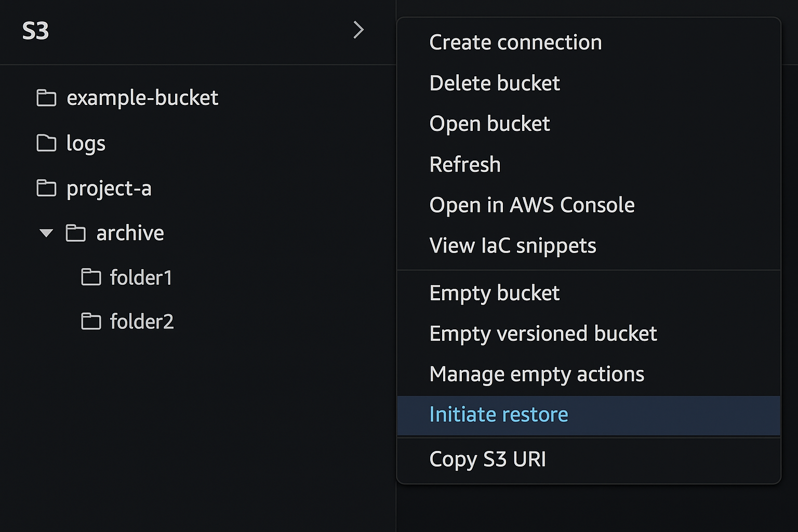Click the folder icon beside project-a

[x=47, y=188]
